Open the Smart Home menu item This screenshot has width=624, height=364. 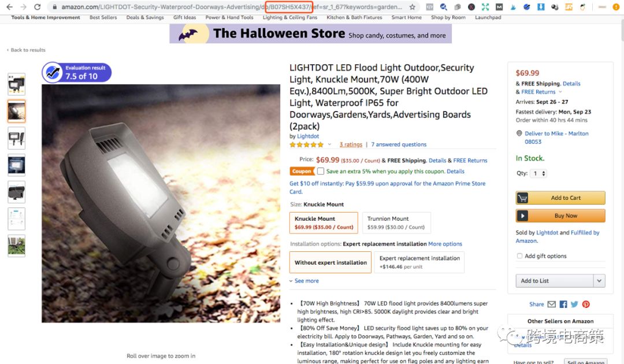pos(406,17)
